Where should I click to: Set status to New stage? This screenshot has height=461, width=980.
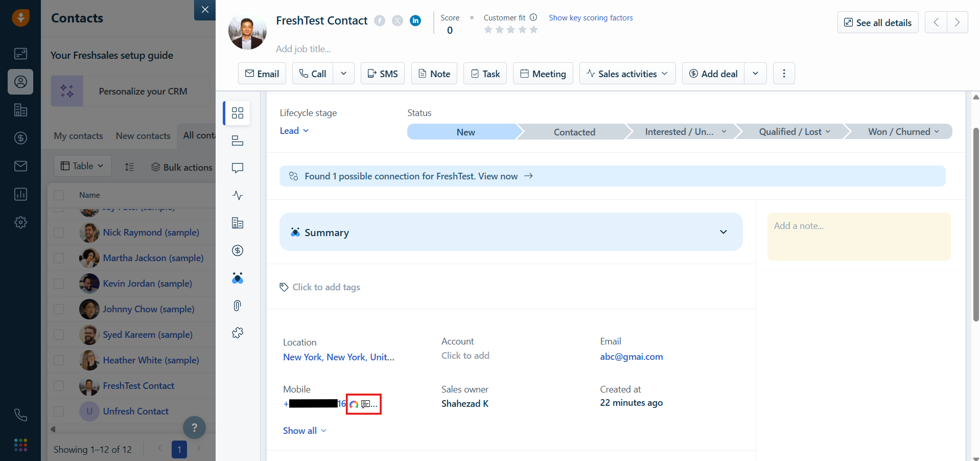[x=465, y=132]
